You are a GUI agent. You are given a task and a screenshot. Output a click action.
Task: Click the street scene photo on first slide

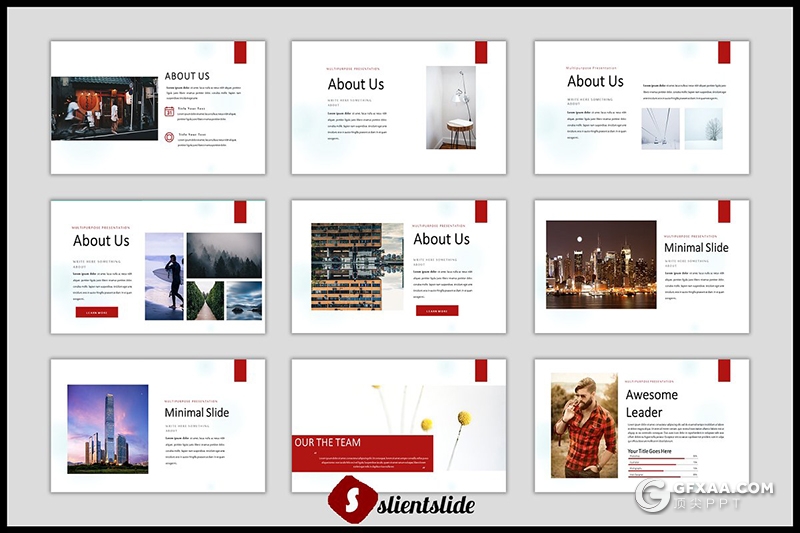[104, 108]
